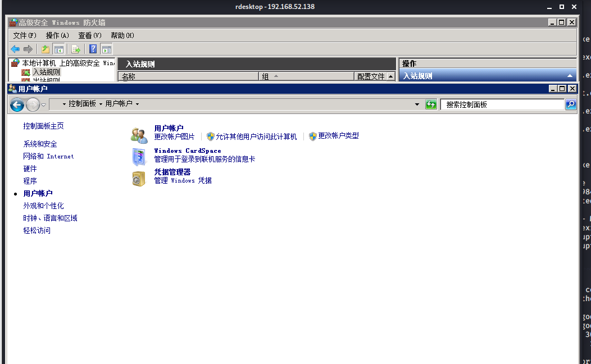
Task: Click the Inbound Rules icon in firewall tree
Action: click(x=26, y=72)
